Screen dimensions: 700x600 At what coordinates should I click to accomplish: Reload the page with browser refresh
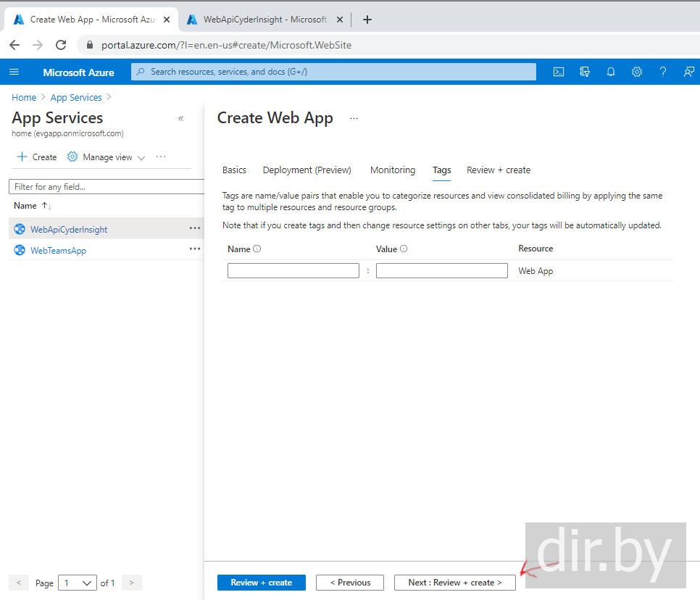tap(61, 45)
